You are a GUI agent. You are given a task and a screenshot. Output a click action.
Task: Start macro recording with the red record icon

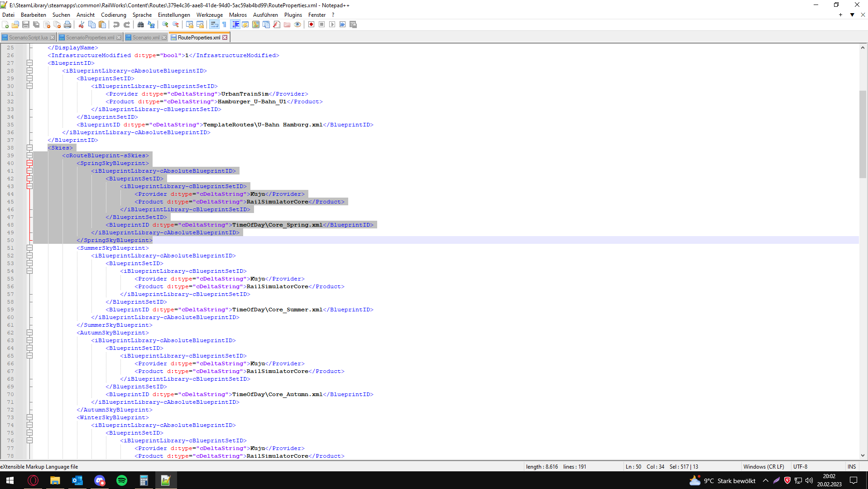point(312,24)
